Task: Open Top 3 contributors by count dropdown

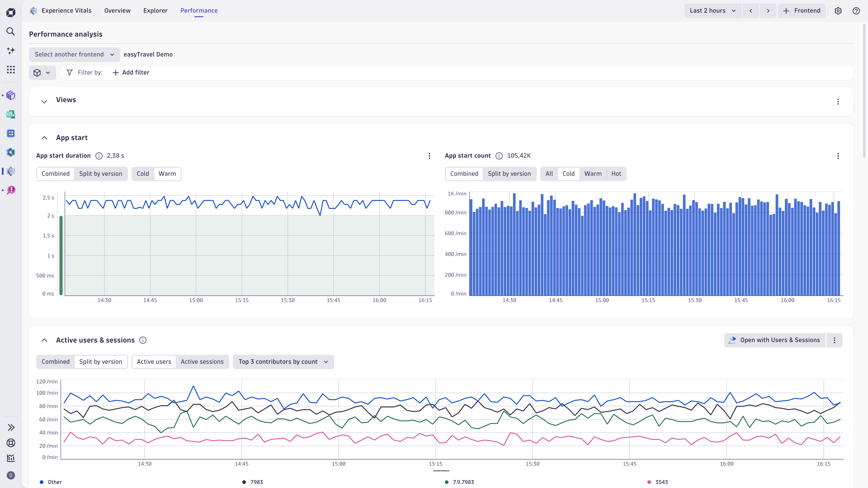Action: pyautogui.click(x=283, y=362)
